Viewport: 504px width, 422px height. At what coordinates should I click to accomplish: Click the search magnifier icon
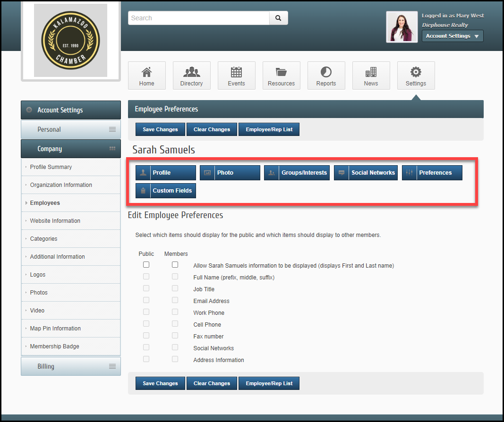coord(278,18)
